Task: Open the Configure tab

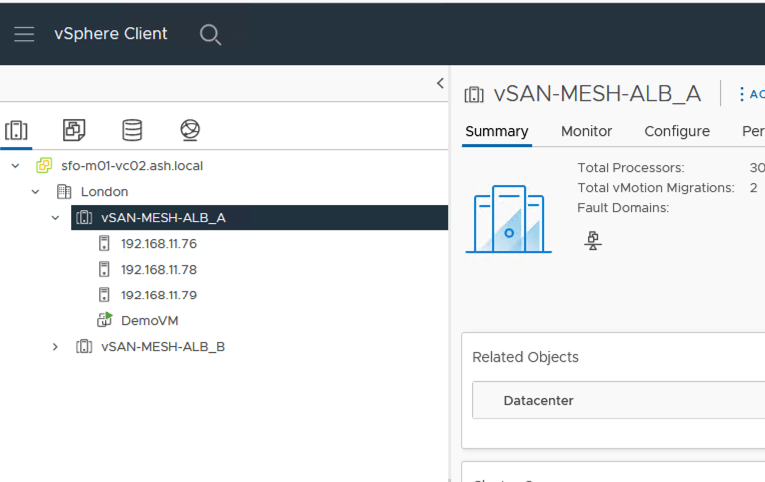Action: tap(677, 131)
